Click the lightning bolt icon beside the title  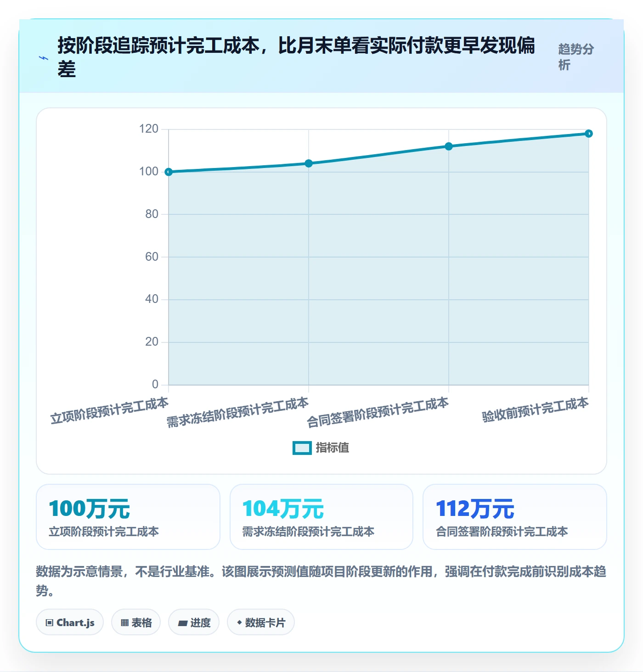pos(44,58)
